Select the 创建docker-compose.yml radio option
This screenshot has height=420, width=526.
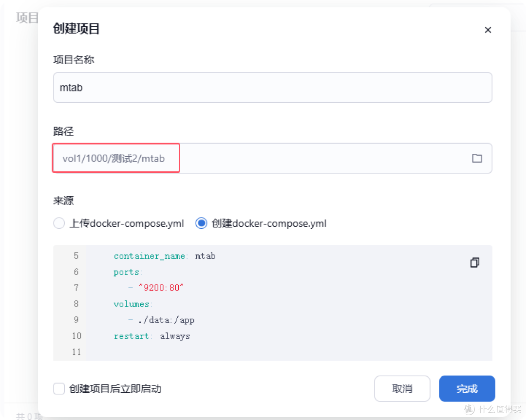click(x=201, y=223)
